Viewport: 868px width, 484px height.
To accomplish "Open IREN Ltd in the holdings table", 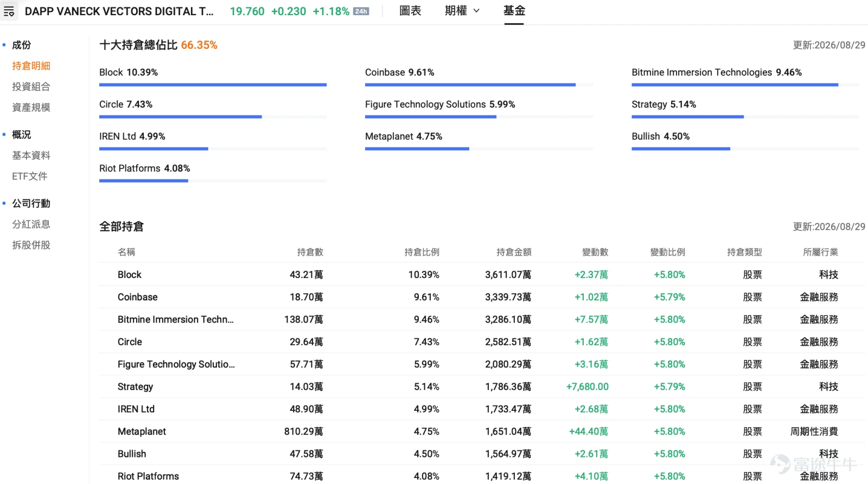I will (136, 409).
